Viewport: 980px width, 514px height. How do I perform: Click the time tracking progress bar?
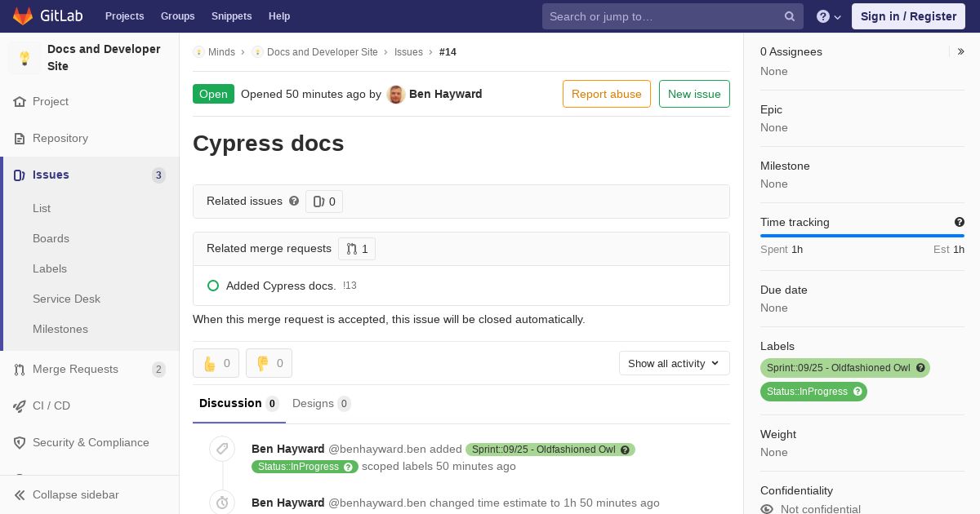point(862,236)
